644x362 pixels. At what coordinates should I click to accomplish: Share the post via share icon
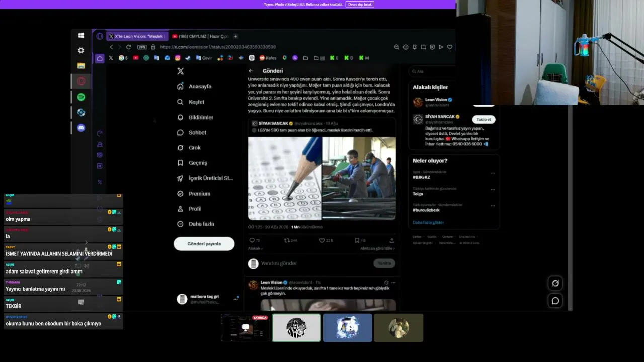392,240
